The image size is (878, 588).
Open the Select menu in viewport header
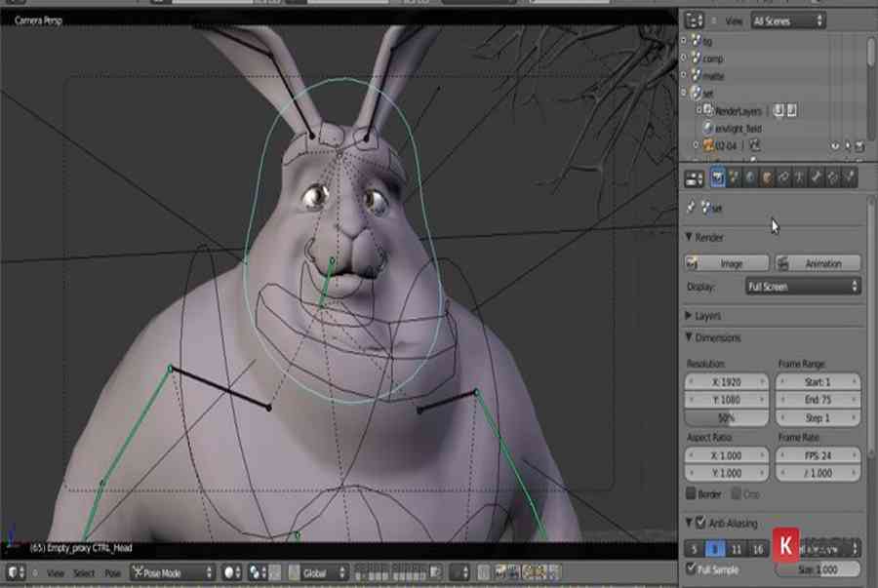pyautogui.click(x=85, y=573)
